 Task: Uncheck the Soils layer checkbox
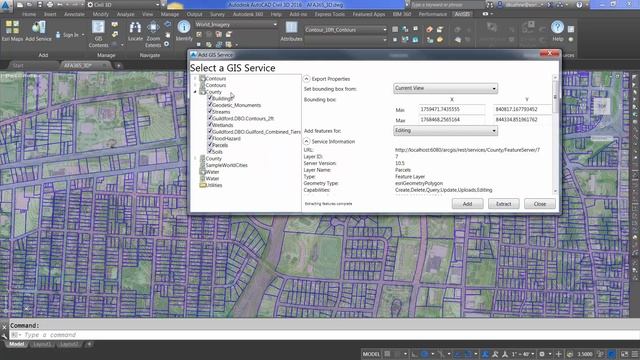click(210, 151)
